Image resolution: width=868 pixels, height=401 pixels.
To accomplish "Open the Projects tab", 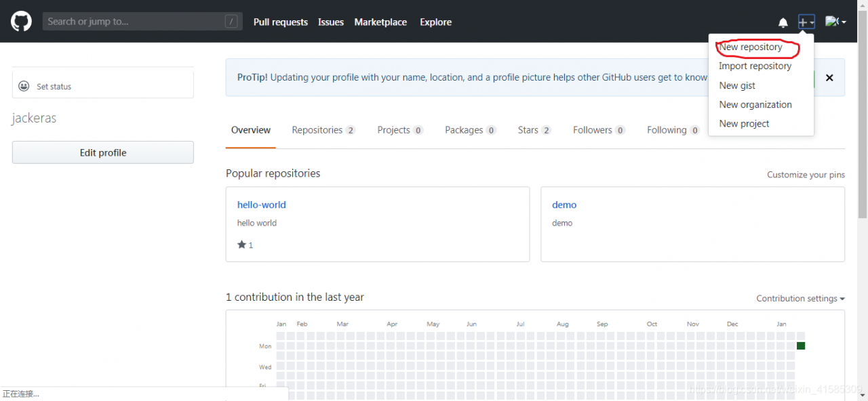I will click(x=400, y=130).
